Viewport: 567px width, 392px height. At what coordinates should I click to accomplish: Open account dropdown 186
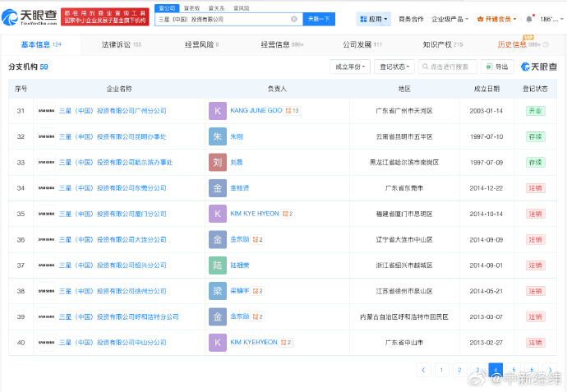point(552,19)
